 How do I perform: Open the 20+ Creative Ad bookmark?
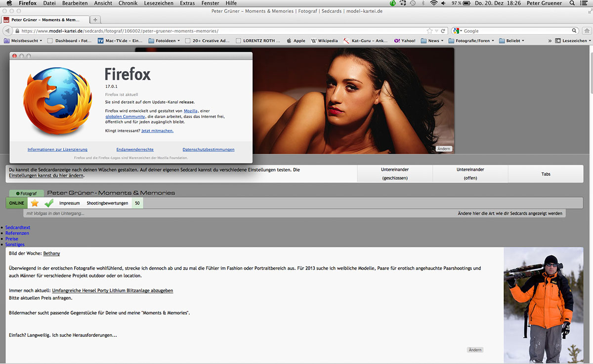click(208, 40)
